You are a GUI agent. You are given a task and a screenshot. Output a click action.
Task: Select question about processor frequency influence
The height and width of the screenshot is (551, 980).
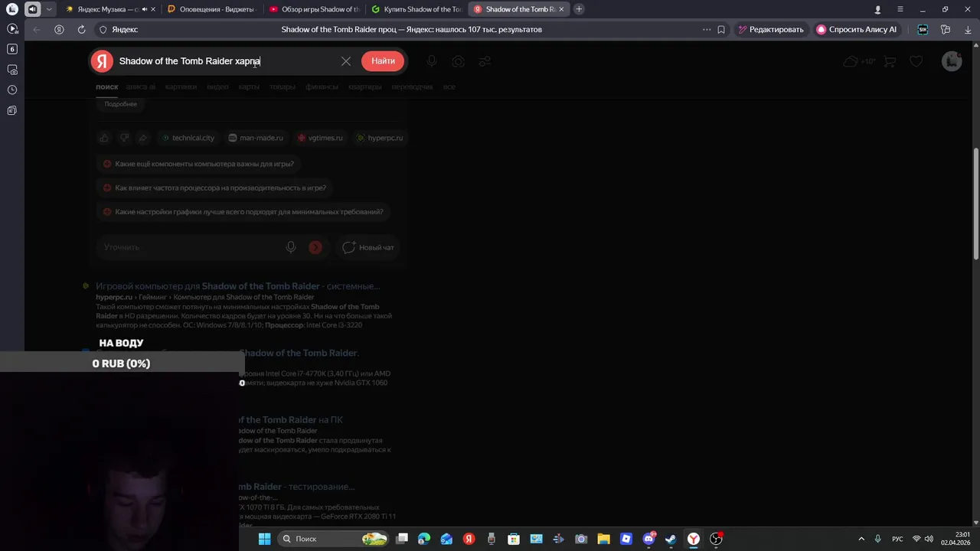(214, 187)
